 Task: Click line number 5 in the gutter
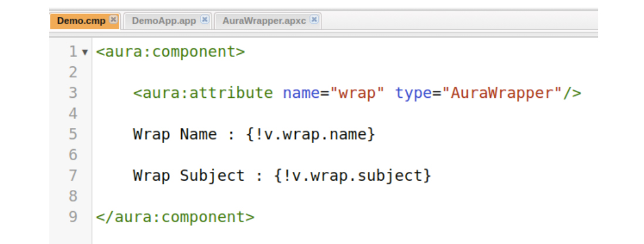tap(73, 134)
